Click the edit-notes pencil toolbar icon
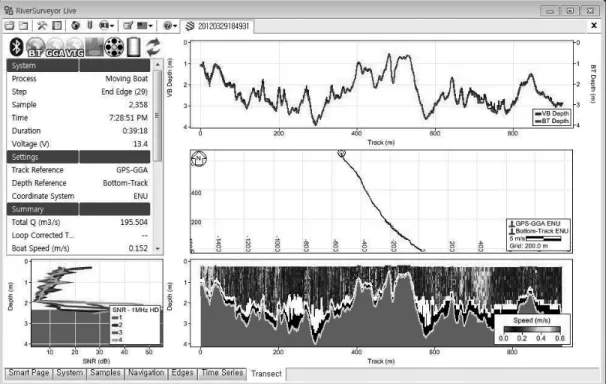606x384 pixels. (128, 26)
